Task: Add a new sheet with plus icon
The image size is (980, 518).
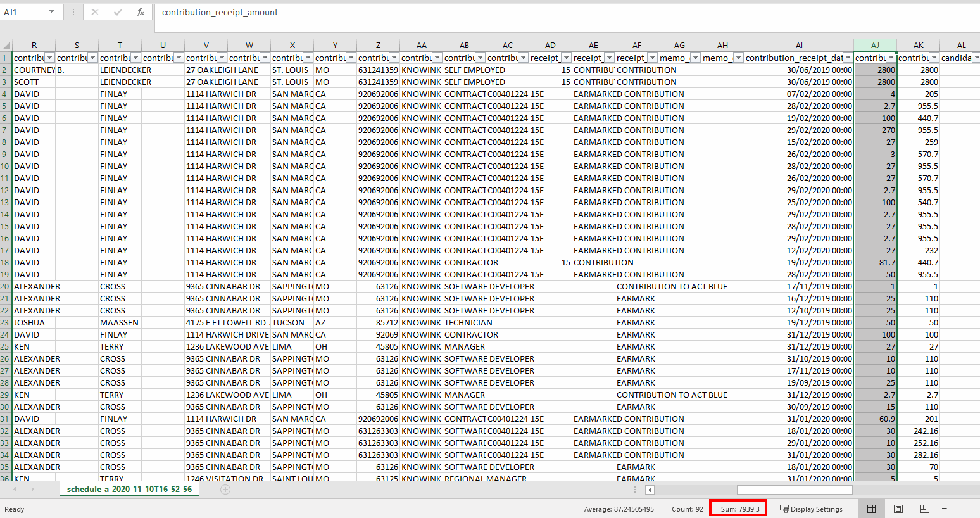Action: (x=225, y=490)
